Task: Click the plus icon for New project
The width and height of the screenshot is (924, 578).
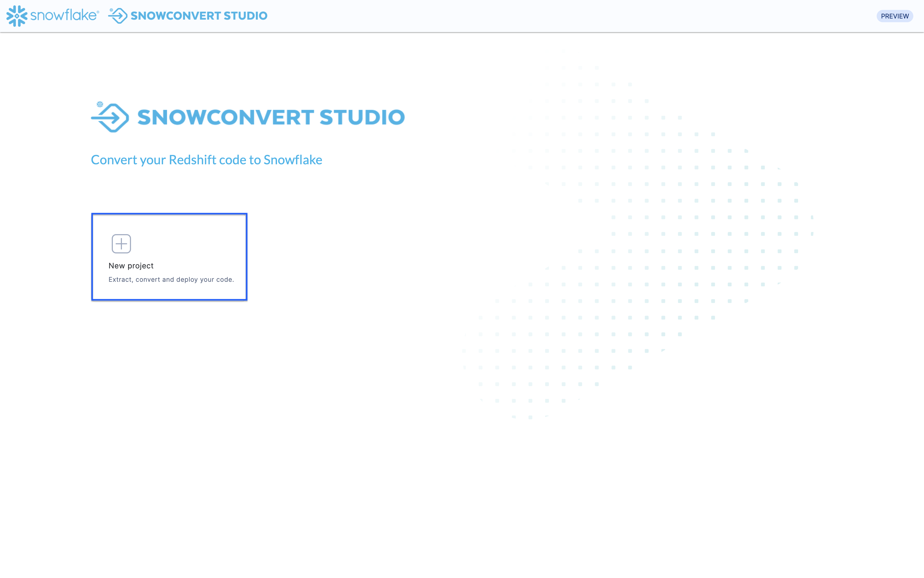Action: coord(121,244)
